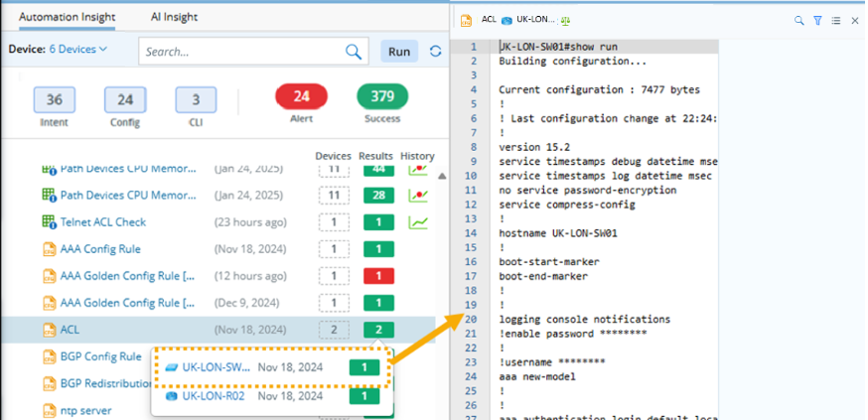Click the search magnifier icon in search box

tap(354, 52)
